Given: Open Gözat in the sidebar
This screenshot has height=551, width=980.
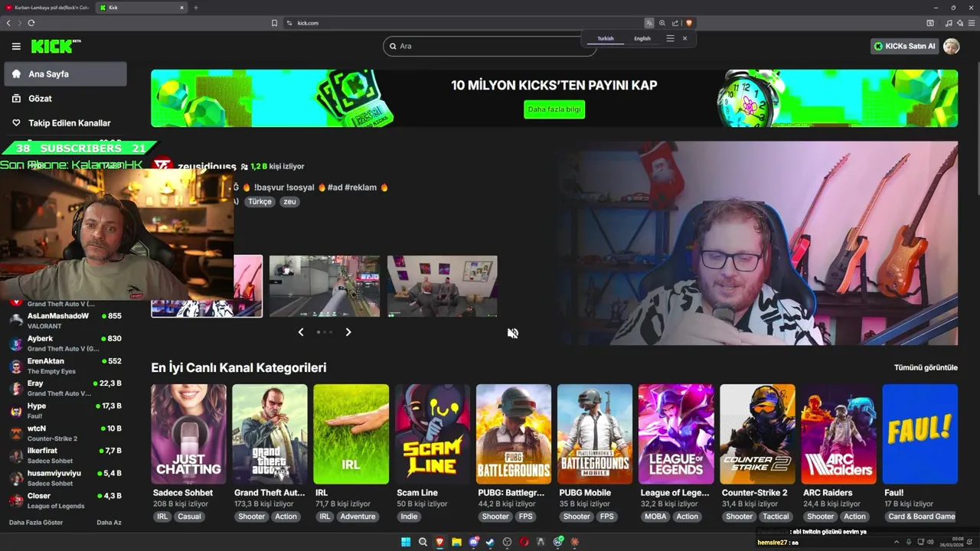Looking at the screenshot, I should click(x=65, y=99).
